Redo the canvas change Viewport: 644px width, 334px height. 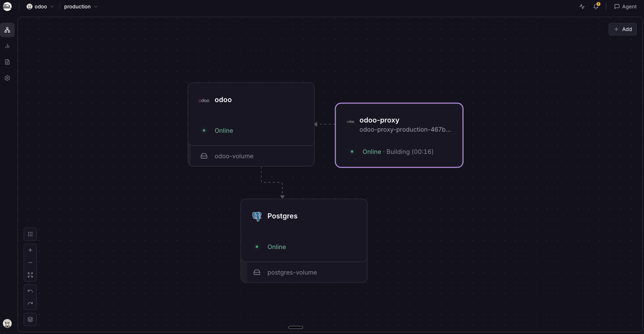pos(30,303)
